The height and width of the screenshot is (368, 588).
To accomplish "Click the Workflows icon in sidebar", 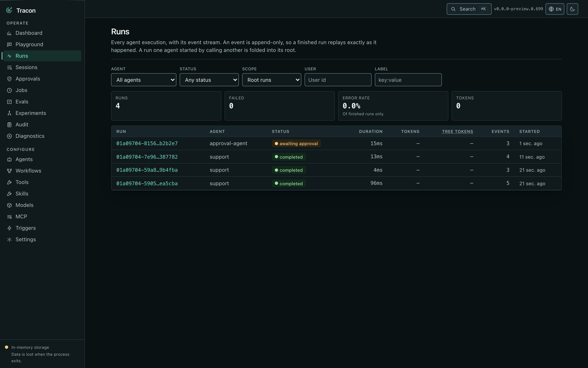I will (x=9, y=171).
